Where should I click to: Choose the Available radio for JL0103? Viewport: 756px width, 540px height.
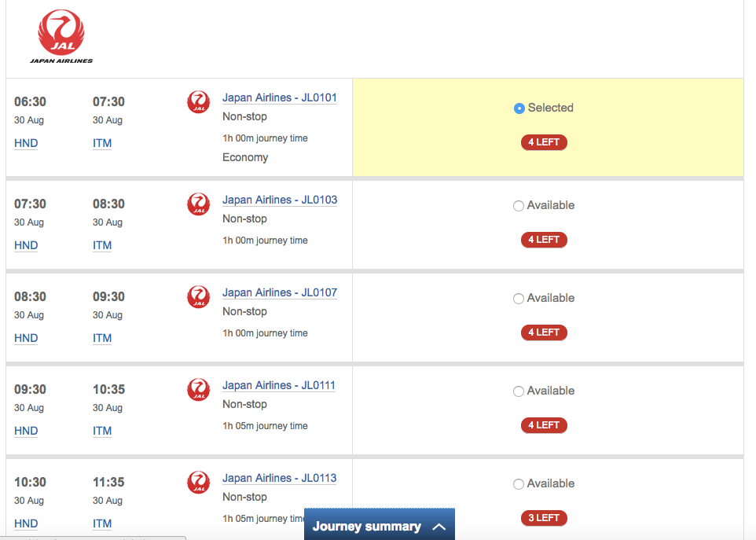(519, 206)
